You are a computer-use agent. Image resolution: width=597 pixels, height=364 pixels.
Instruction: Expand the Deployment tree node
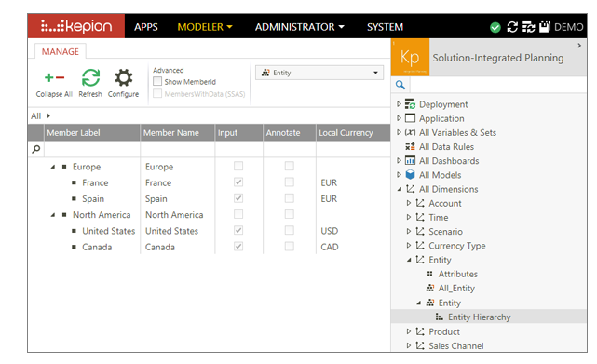(x=399, y=103)
